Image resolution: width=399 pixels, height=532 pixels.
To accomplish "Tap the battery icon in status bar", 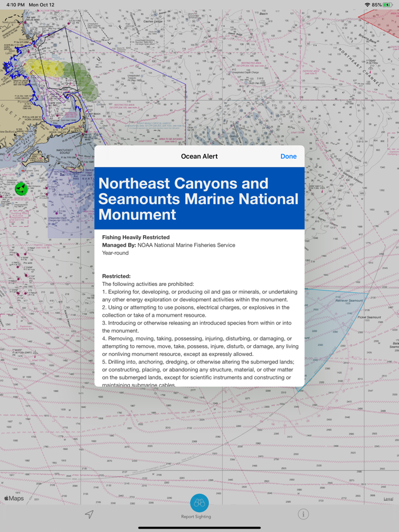I will (x=388, y=5).
